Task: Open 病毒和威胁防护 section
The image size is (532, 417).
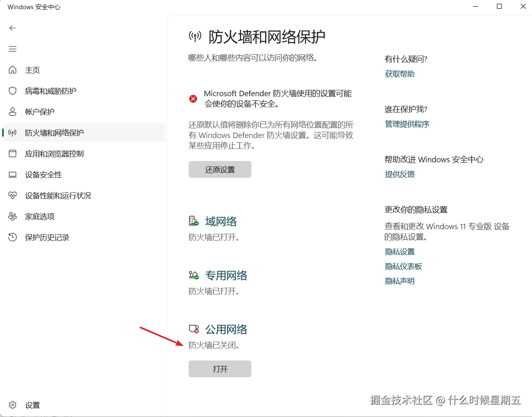Action: [84, 91]
